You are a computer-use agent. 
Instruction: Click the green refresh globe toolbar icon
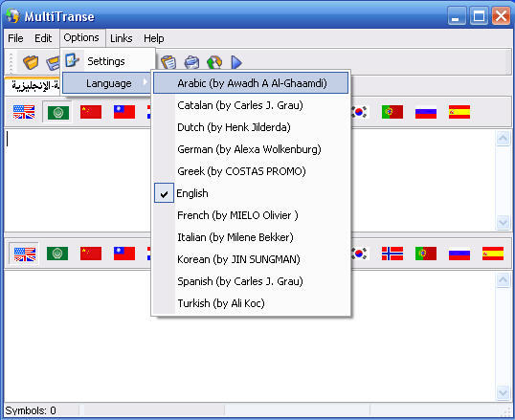(x=214, y=62)
